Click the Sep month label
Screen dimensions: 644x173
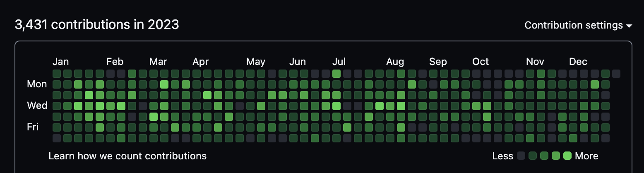(438, 62)
